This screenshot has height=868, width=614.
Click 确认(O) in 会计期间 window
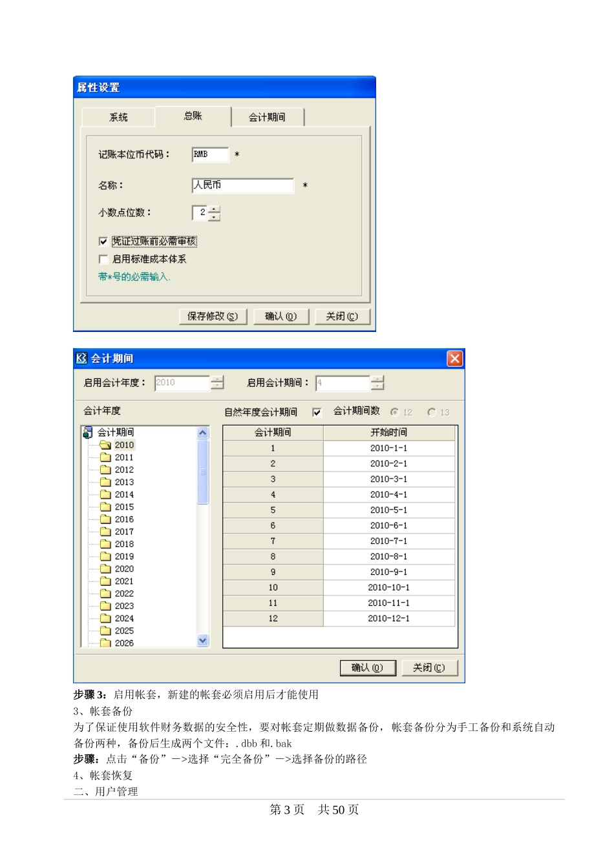point(367,668)
